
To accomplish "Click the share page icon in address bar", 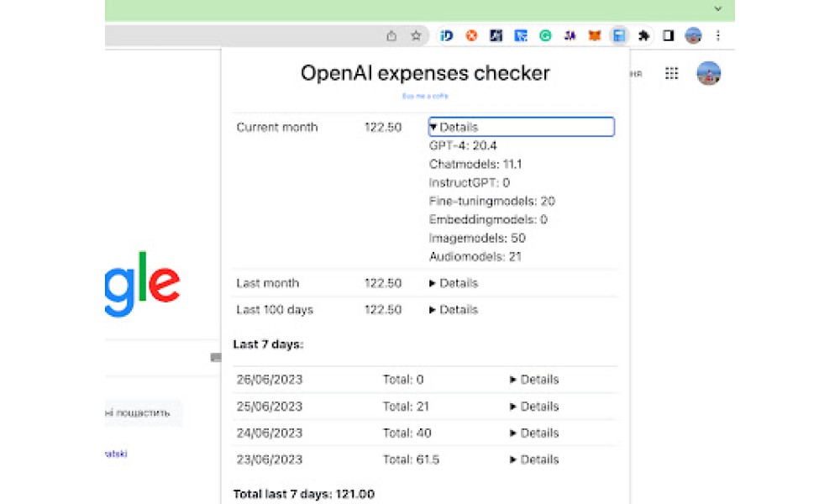I will 391,36.
